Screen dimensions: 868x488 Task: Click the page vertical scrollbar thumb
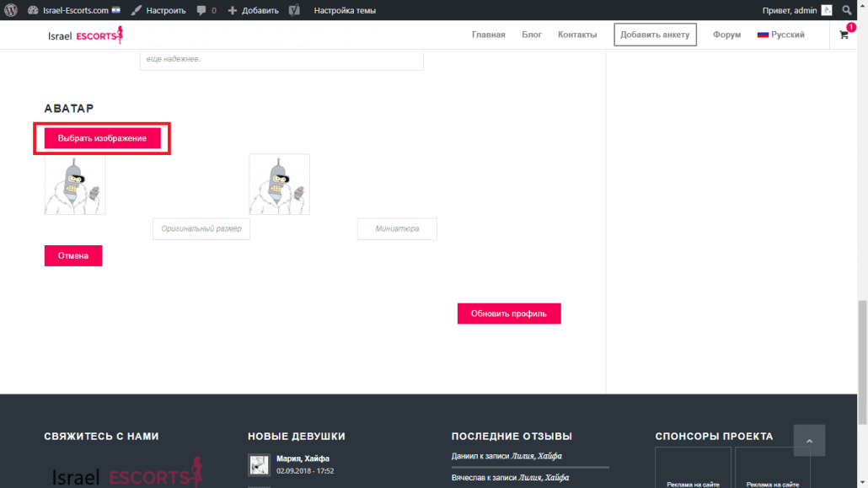click(x=862, y=362)
